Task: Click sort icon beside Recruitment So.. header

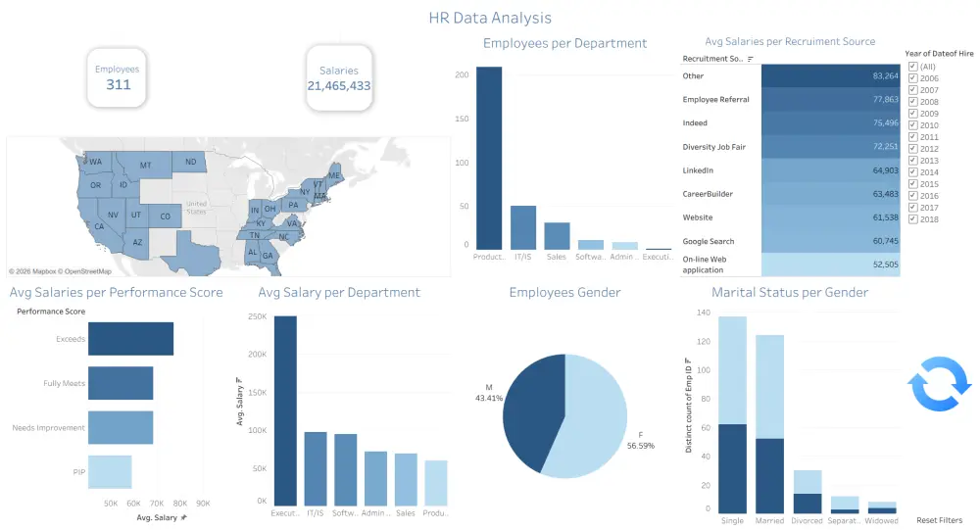Action: [x=751, y=59]
